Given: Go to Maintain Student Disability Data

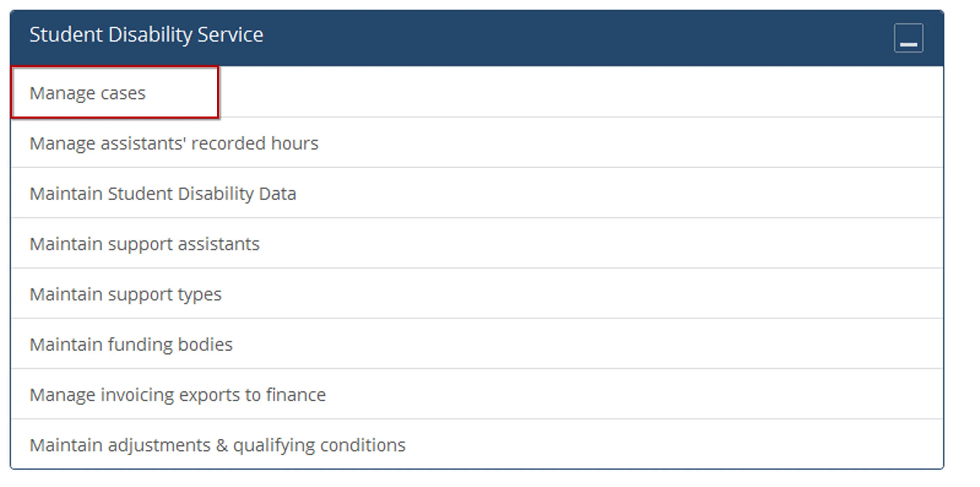Looking at the screenshot, I should [x=163, y=194].
